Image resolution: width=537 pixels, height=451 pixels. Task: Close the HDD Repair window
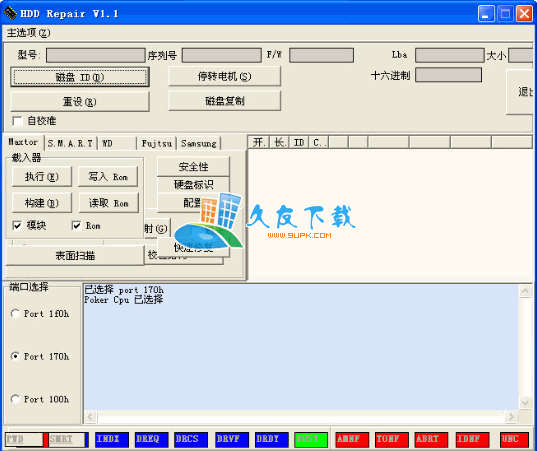[x=524, y=14]
